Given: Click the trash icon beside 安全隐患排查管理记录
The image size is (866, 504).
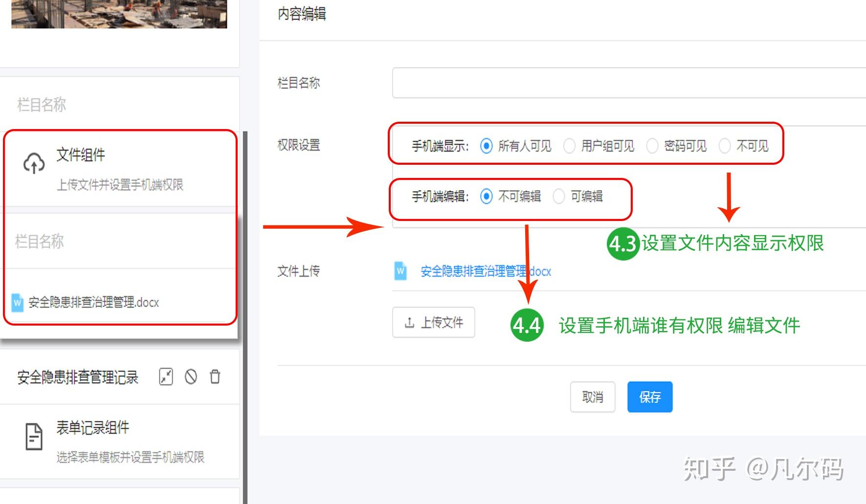Looking at the screenshot, I should click(x=215, y=376).
